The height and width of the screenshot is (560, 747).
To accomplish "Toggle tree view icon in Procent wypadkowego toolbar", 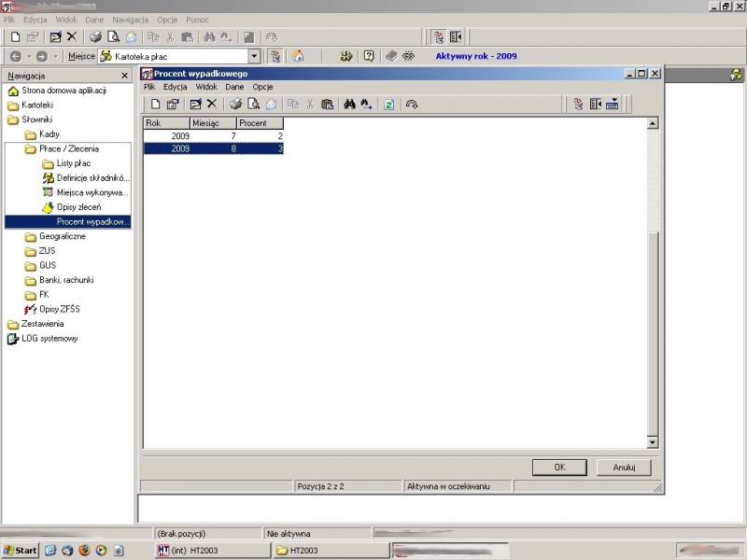I will (578, 105).
